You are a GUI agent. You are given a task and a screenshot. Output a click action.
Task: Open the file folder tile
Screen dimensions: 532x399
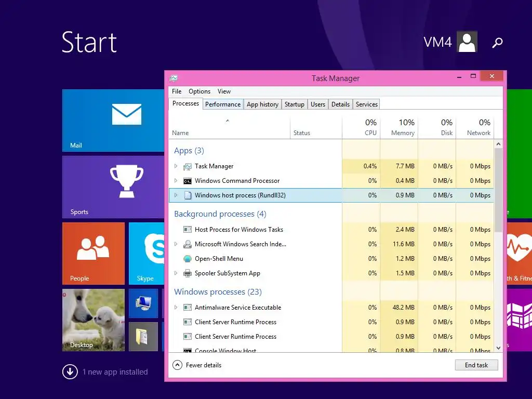pyautogui.click(x=143, y=337)
